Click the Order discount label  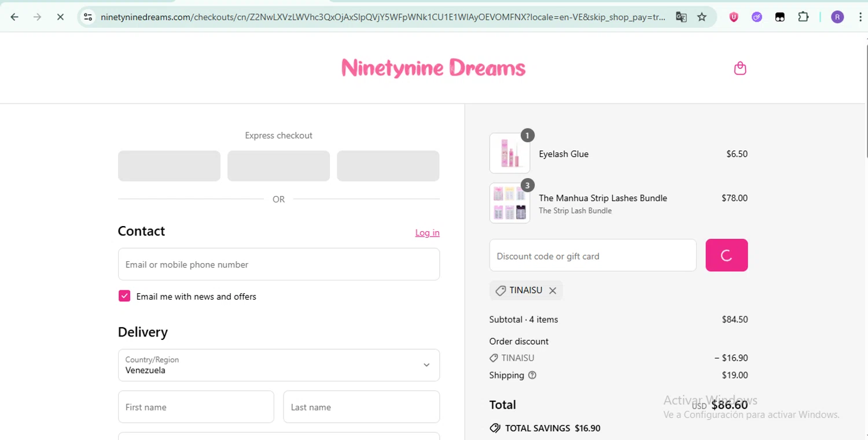click(x=519, y=341)
